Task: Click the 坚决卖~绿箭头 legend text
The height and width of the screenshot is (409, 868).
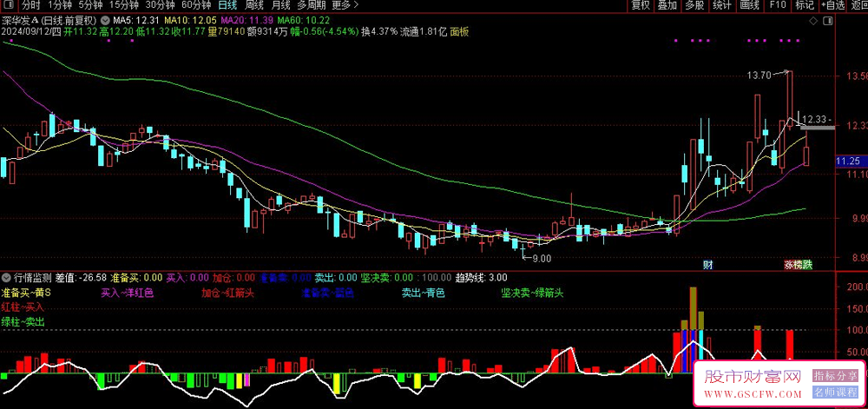Action: coord(532,293)
